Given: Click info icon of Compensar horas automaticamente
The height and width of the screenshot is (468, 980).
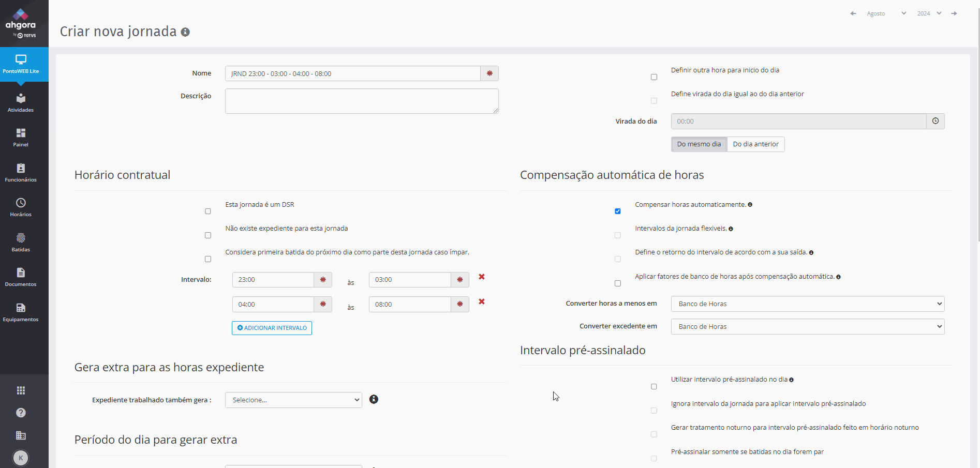Looking at the screenshot, I should click(750, 205).
